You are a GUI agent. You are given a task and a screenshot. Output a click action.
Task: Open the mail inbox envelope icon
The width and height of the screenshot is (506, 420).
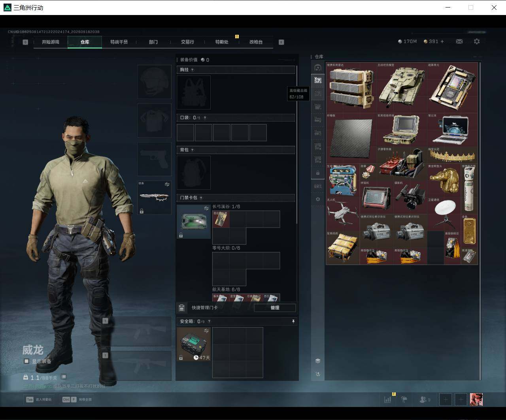[x=459, y=41]
